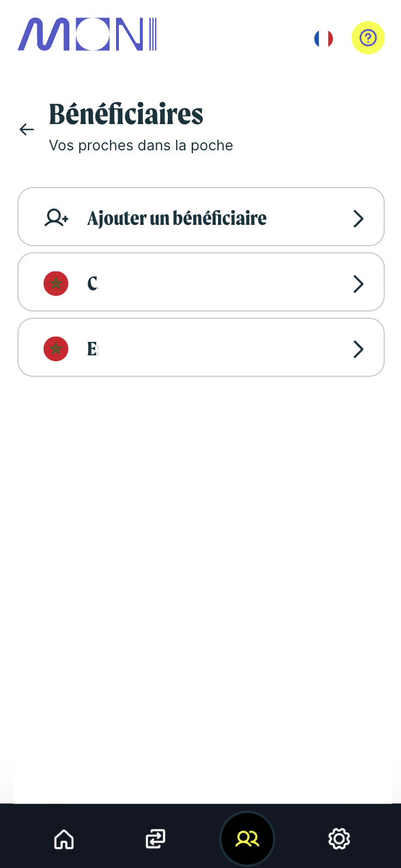
Task: Go back using the left arrow
Action: (x=27, y=129)
